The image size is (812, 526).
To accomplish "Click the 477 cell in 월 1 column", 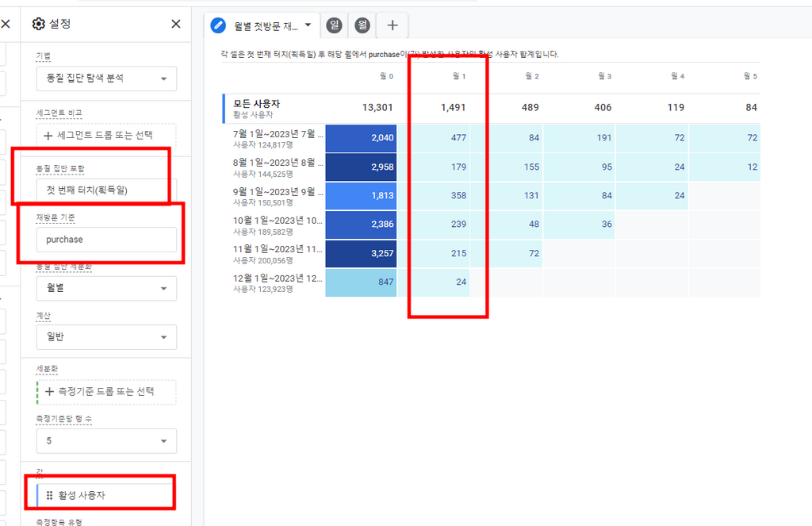I will click(x=434, y=138).
